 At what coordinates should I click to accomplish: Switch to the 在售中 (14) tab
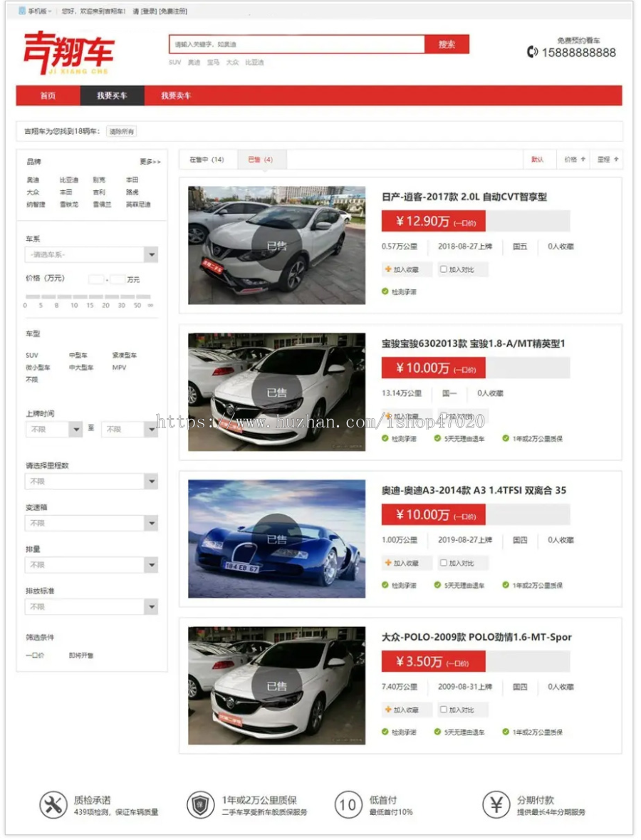(x=207, y=159)
